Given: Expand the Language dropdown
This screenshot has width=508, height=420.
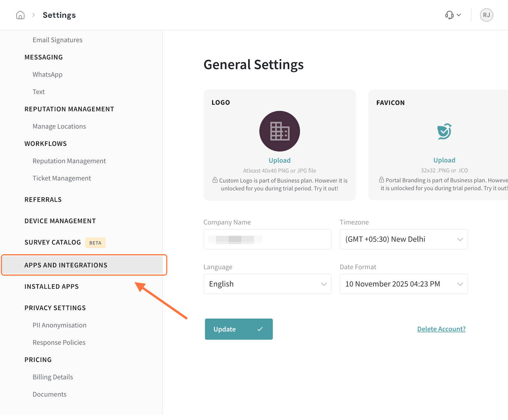Looking at the screenshot, I should tap(267, 284).
